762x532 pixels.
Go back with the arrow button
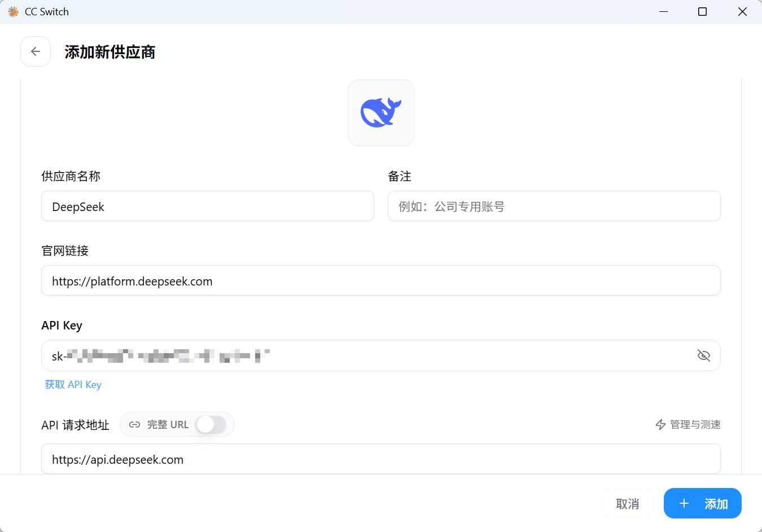[36, 51]
